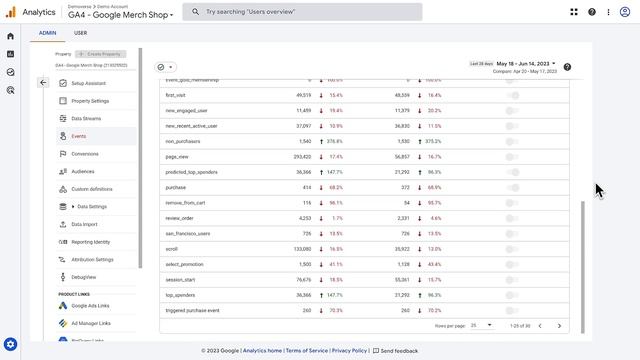The height and width of the screenshot is (360, 640).
Task: Click the Admin gear icon at bottom left
Action: point(11,344)
